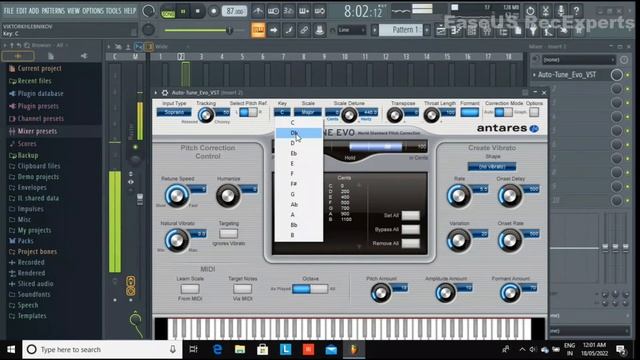Click the FL Studio play/pause button
The image size is (640, 360).
tap(183, 11)
